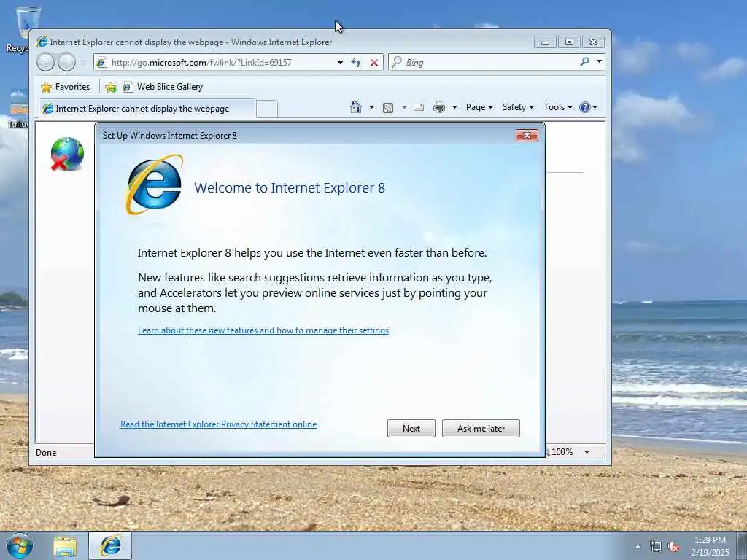Click Add to Favorites Bar star icon

111,87
